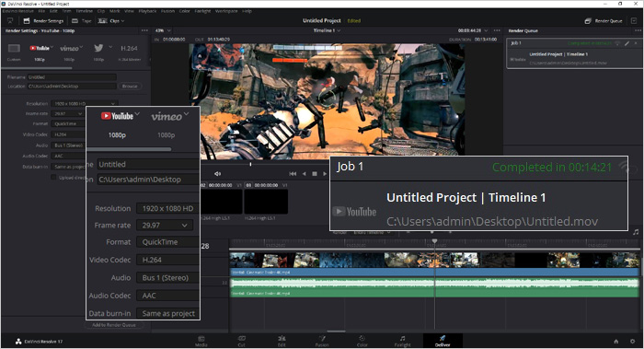Viewport: 644px width, 349px height.
Task: Open the viewer zoom 43% dropdown
Action: pyautogui.click(x=163, y=30)
